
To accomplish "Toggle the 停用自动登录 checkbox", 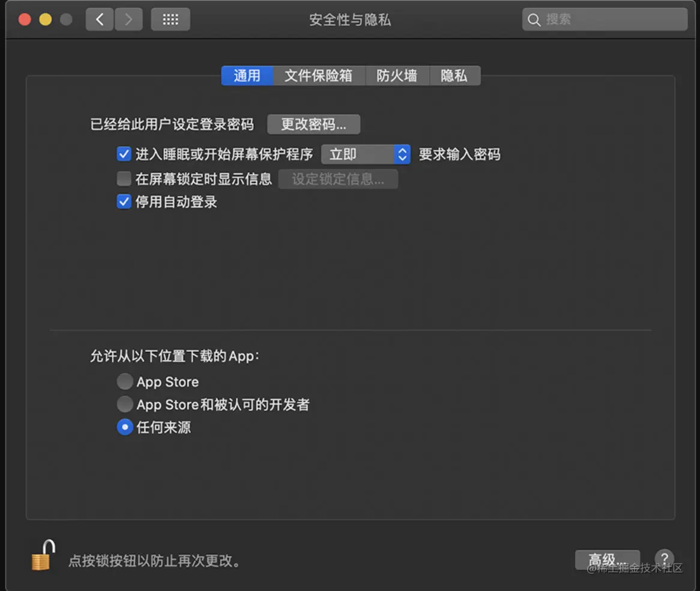I will (124, 201).
